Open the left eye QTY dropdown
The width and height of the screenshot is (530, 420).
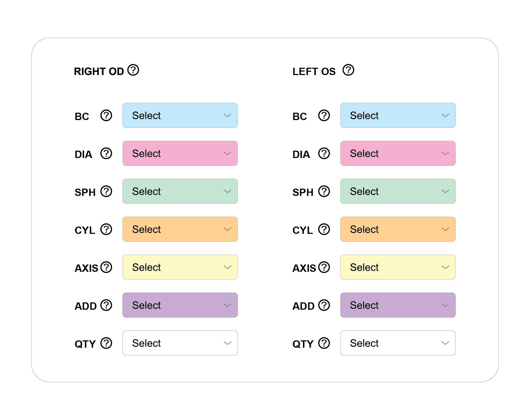click(398, 343)
